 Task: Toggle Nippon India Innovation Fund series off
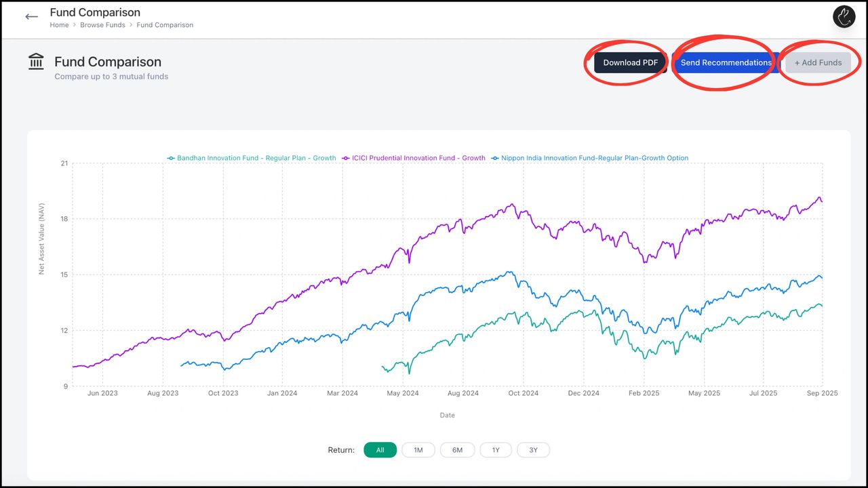pyautogui.click(x=593, y=158)
